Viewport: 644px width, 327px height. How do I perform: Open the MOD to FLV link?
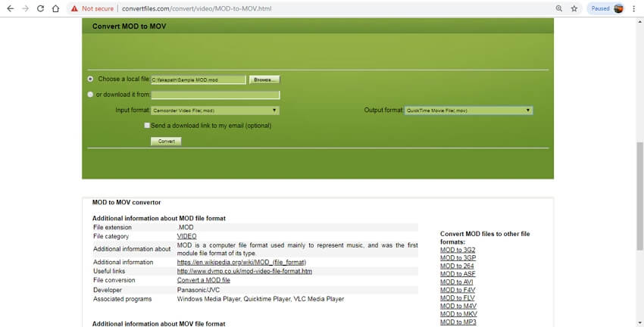tap(457, 298)
